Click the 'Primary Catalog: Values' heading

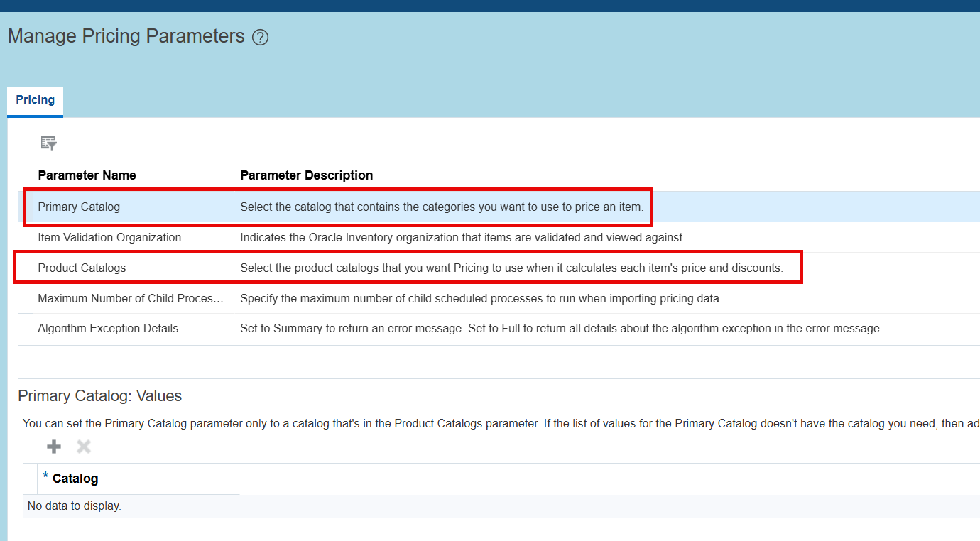pyautogui.click(x=100, y=396)
